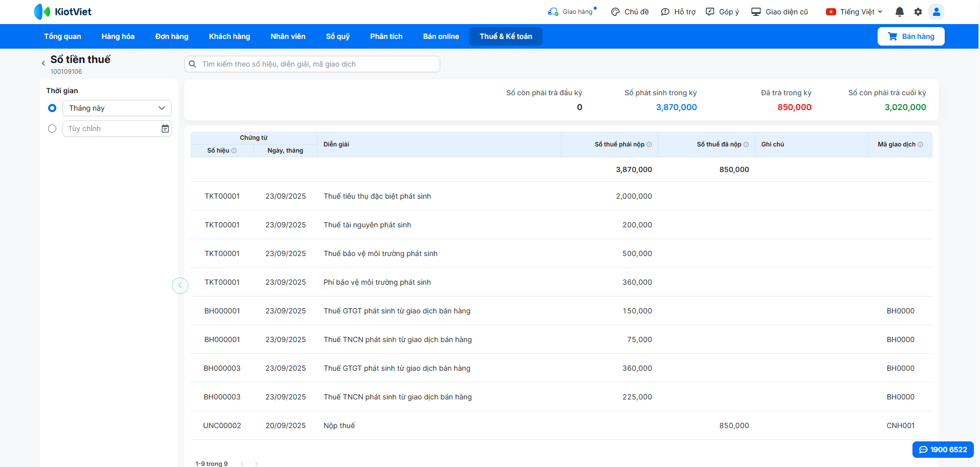Screen dimensions: 980x467
Task: Open the row Thuế bảo vệ môi trường phát sinh
Action: 561,253
